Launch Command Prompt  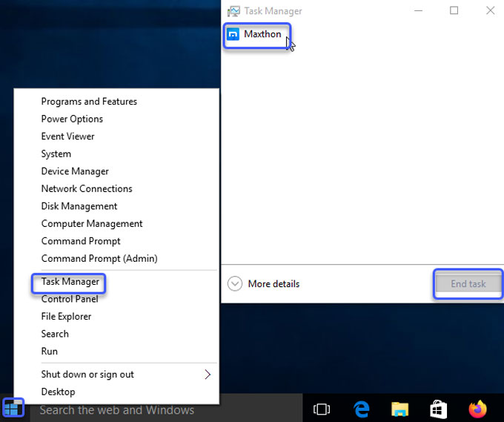pyautogui.click(x=81, y=241)
